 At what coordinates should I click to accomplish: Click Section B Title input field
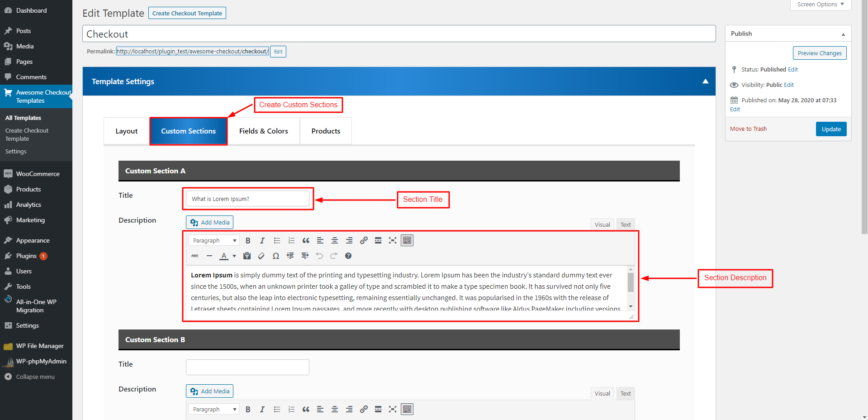247,367
